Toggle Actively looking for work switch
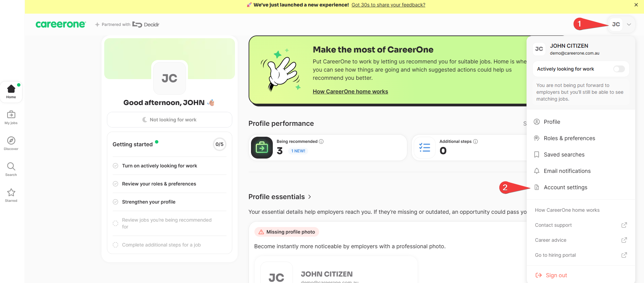The width and height of the screenshot is (644, 283). point(619,69)
